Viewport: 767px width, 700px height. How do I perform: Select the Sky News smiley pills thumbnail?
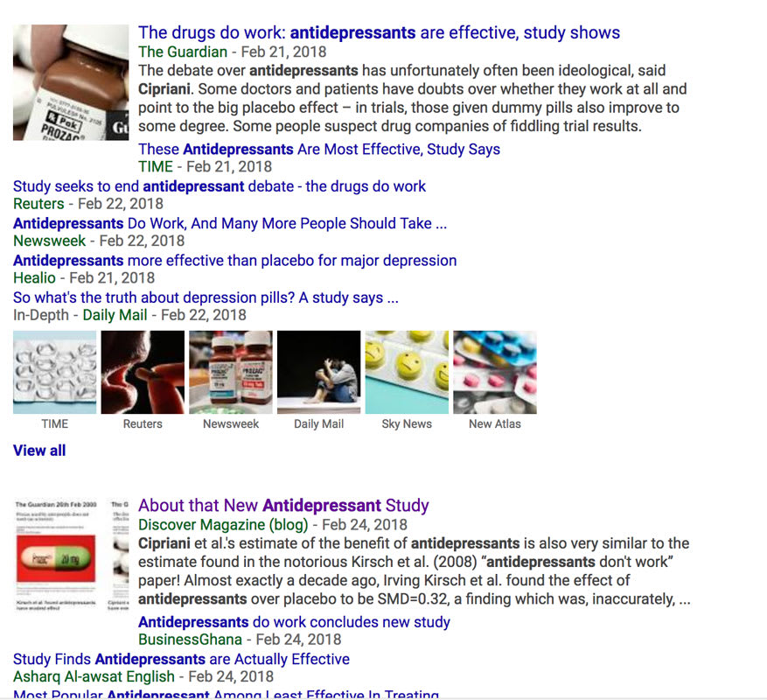(x=407, y=373)
